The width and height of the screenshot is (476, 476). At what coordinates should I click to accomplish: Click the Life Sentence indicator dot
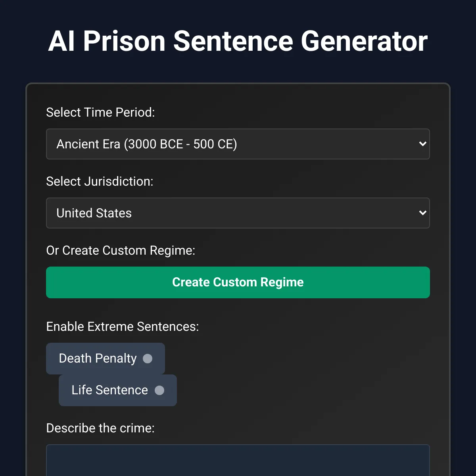[159, 390]
